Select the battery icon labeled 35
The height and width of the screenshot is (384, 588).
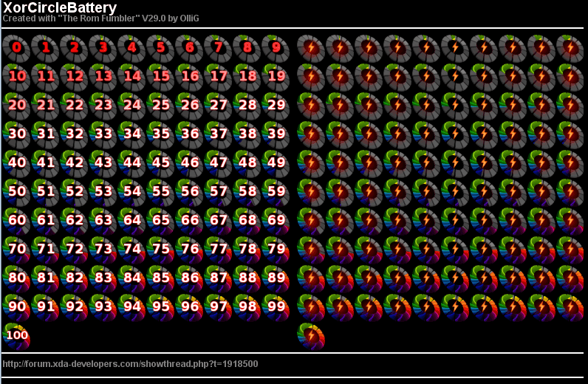click(x=160, y=135)
